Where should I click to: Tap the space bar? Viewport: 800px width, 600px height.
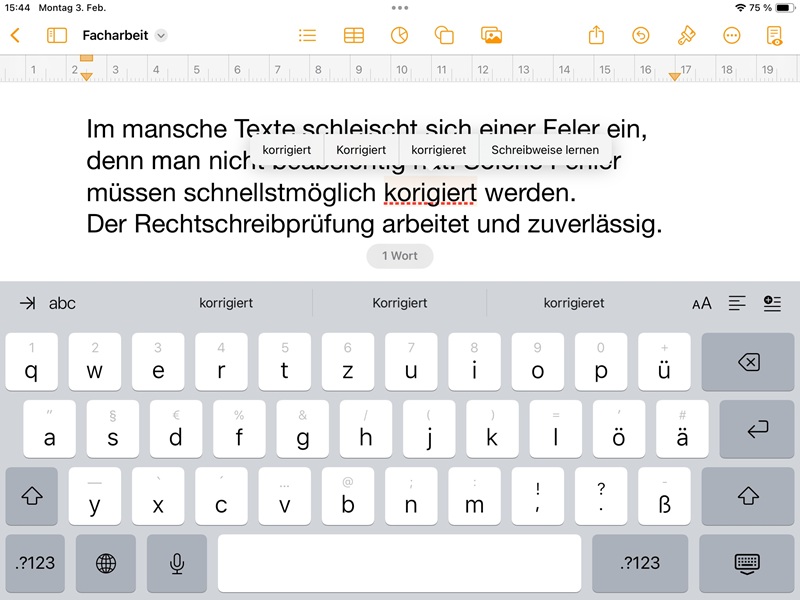coord(399,563)
